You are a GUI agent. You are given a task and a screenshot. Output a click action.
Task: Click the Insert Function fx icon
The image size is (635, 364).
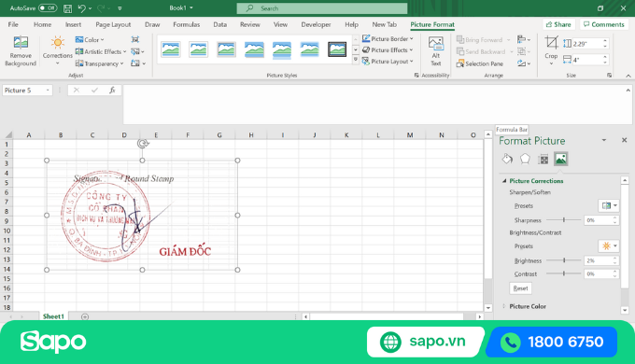coord(112,90)
